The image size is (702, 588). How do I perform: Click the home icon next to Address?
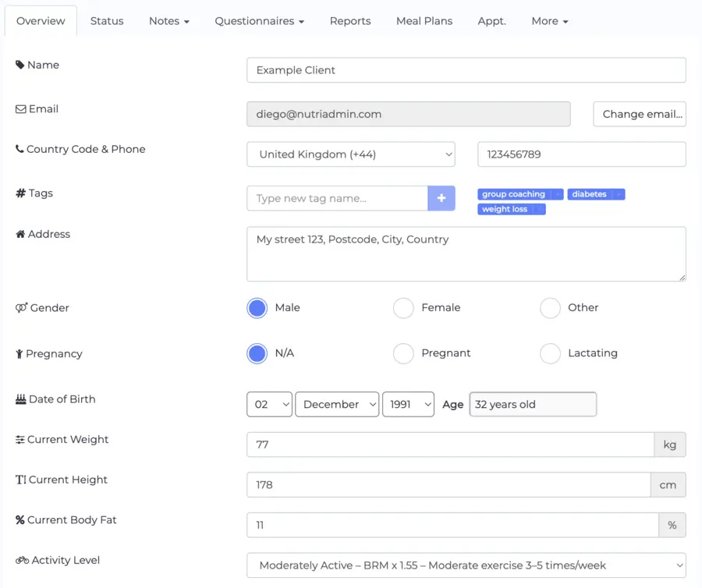19,233
